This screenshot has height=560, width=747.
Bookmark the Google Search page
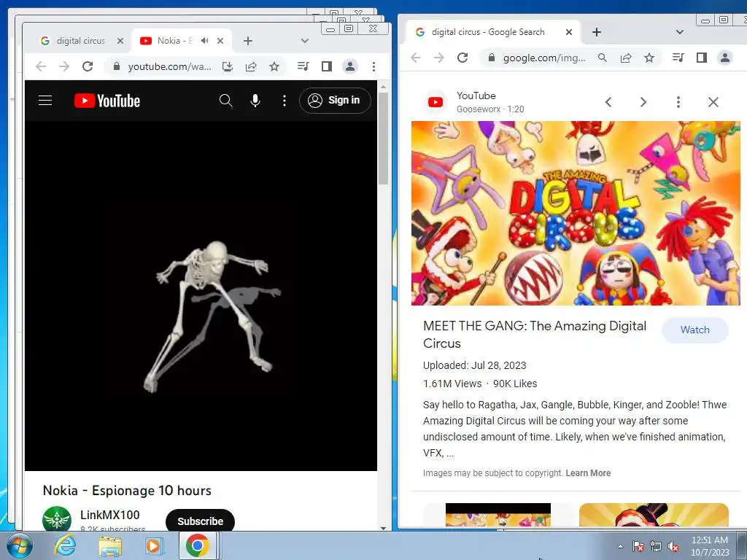coord(649,58)
